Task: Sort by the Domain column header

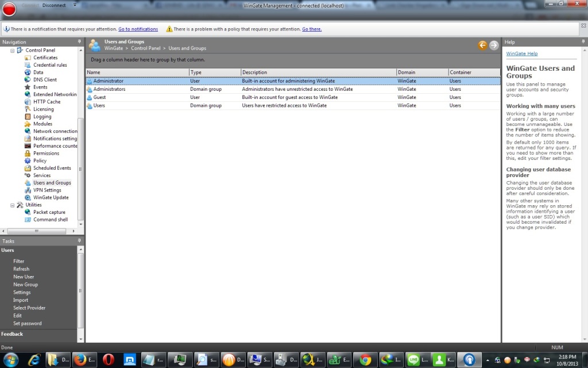Action: point(422,72)
